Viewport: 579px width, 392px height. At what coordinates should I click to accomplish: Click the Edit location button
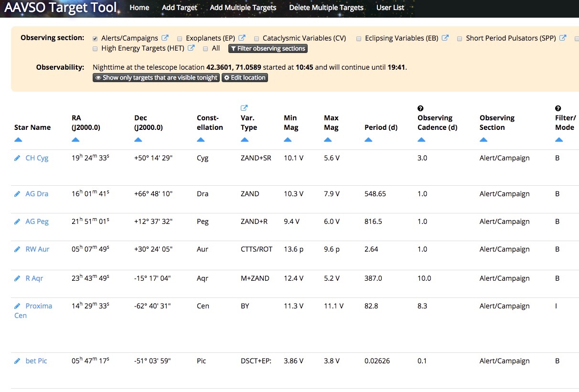246,78
